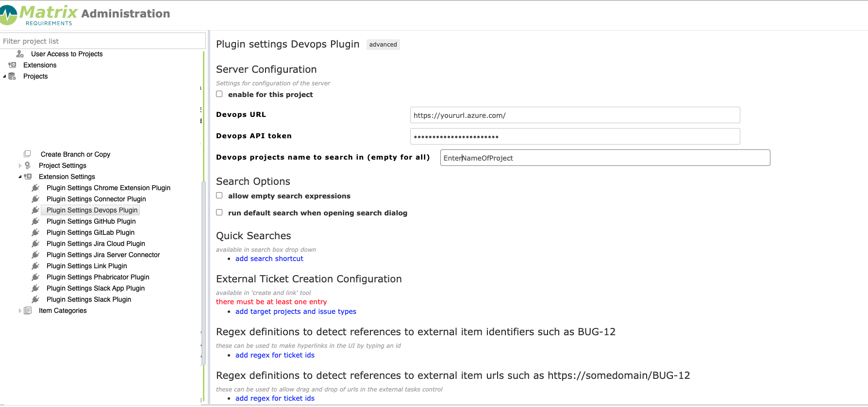This screenshot has height=407, width=868.
Task: Click the Extension Settings plug icon
Action: coord(28,177)
